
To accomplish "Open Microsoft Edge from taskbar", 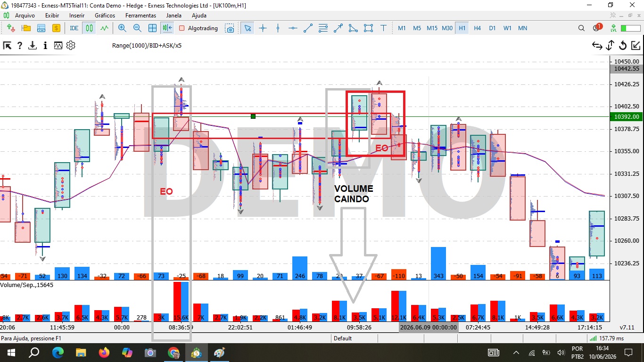I will (x=58, y=353).
